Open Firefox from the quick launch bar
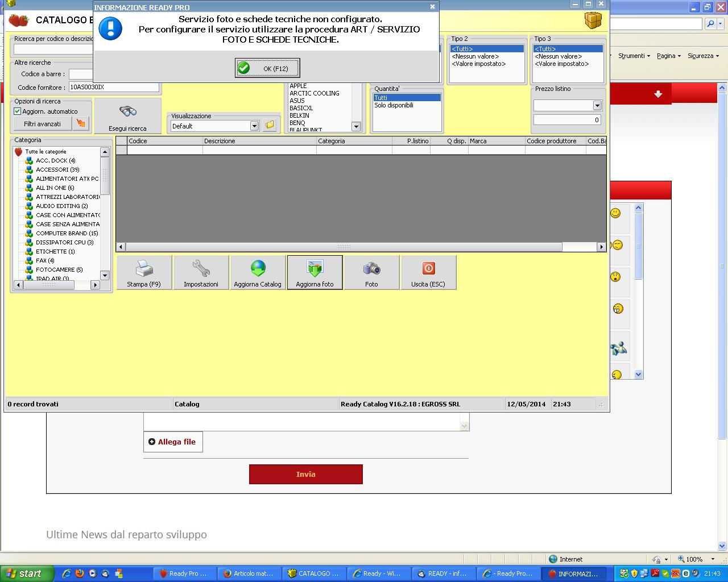This screenshot has height=582, width=728. (80, 573)
